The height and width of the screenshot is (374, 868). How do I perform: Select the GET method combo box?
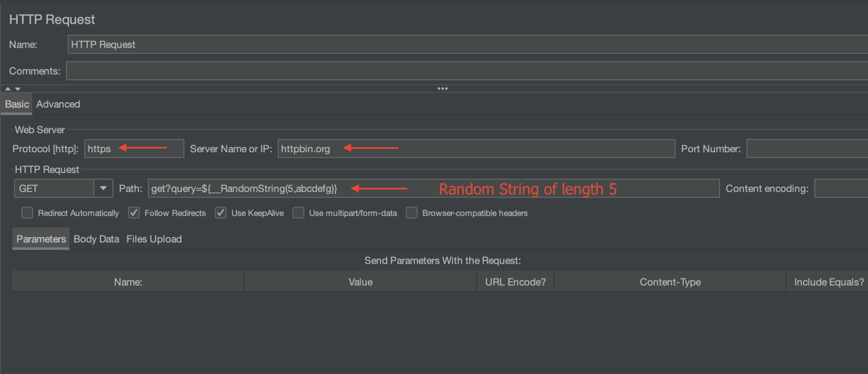pos(64,188)
